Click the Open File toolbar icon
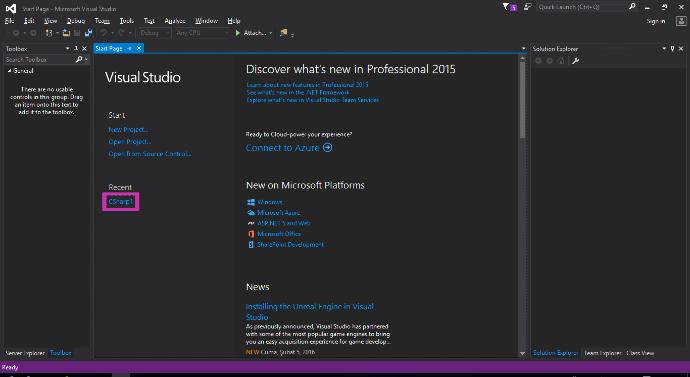Viewport: 690px width, 377px height. click(66, 33)
